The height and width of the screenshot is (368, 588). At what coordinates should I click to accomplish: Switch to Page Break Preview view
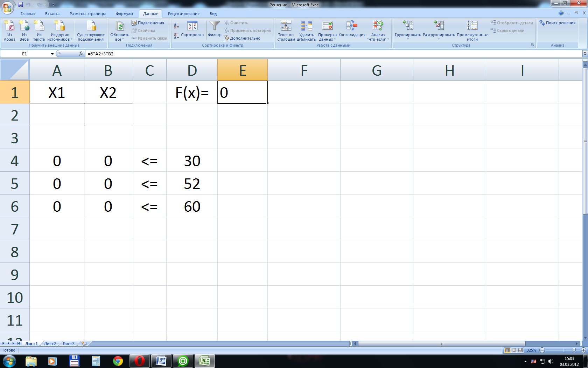click(x=520, y=350)
